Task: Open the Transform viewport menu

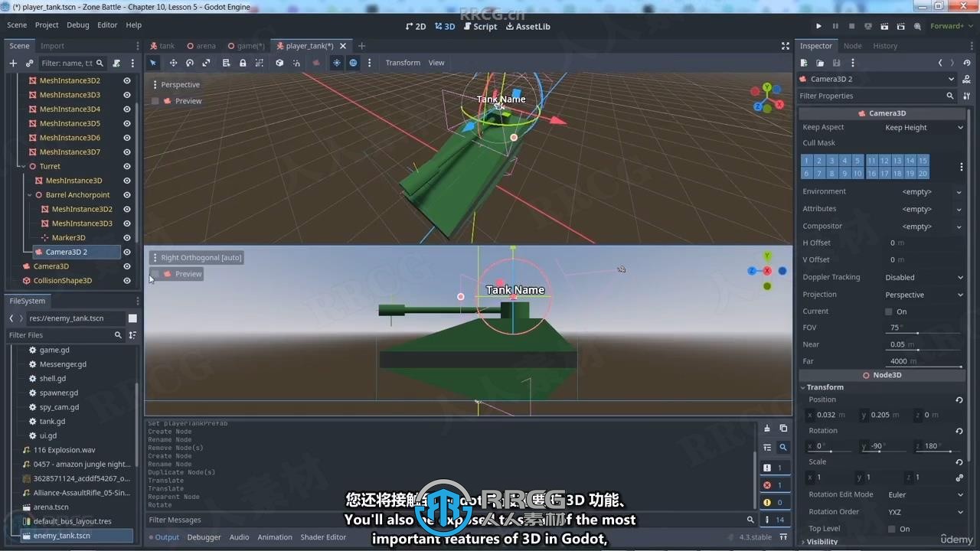Action: (403, 63)
